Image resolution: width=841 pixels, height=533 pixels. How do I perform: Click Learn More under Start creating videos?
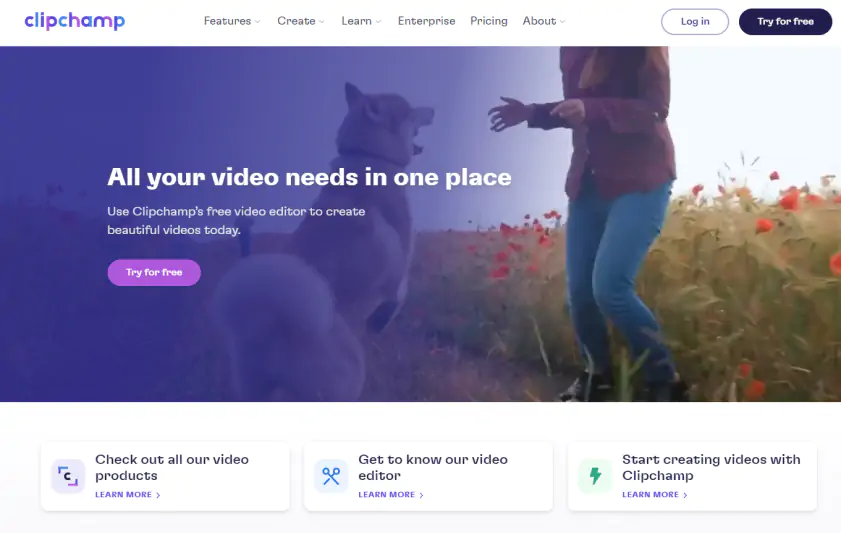tap(655, 494)
